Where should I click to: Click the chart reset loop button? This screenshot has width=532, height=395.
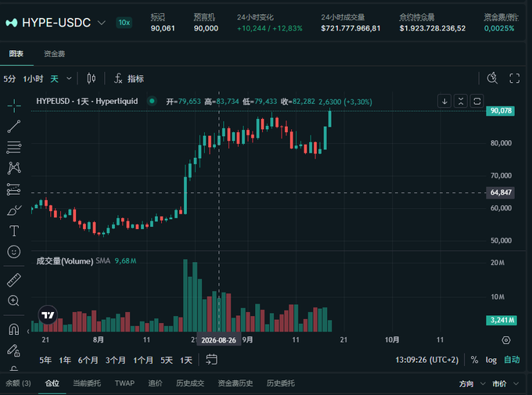click(x=477, y=101)
